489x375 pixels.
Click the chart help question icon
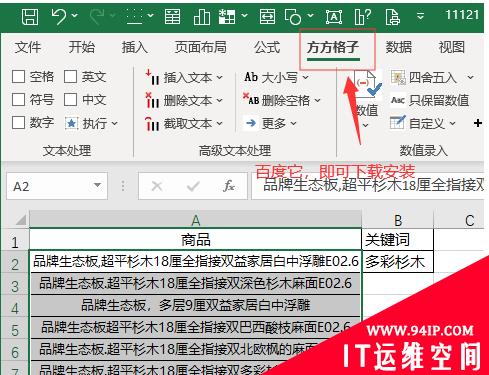click(x=363, y=16)
